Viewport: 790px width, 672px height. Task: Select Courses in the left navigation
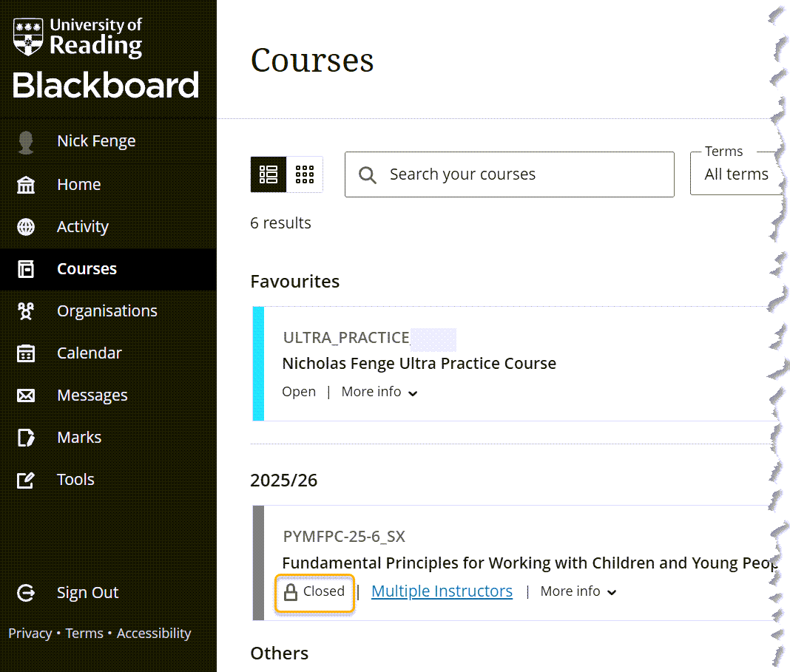pos(87,269)
